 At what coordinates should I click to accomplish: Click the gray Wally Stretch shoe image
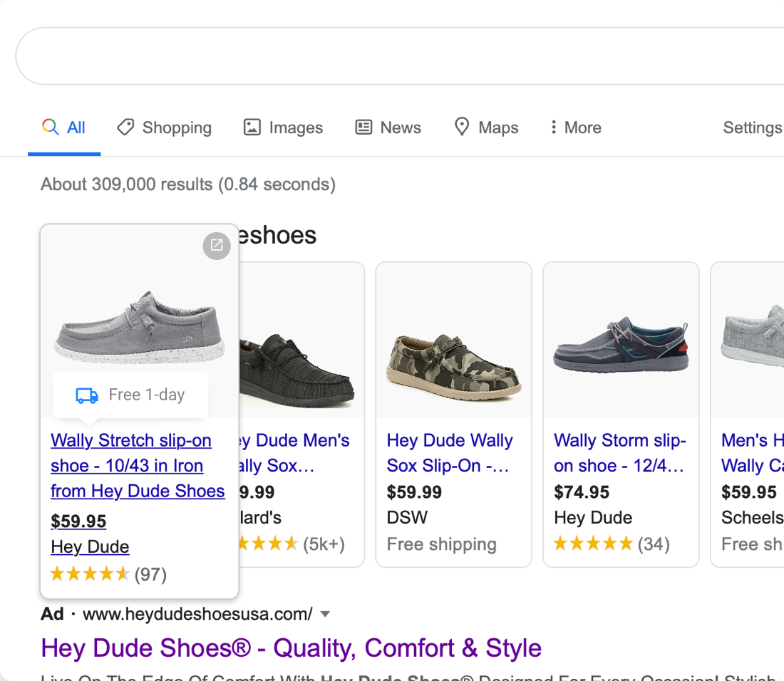(x=139, y=328)
